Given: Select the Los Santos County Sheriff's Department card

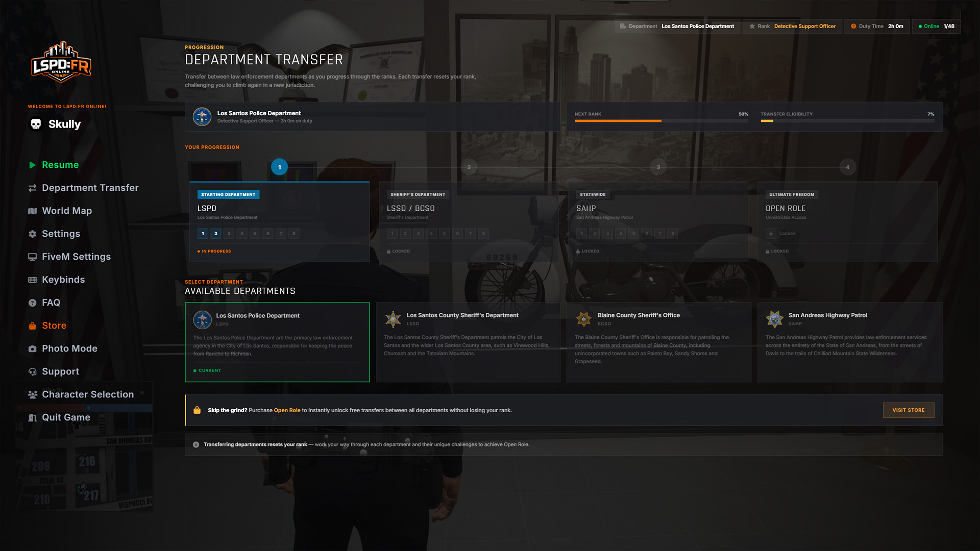Looking at the screenshot, I should pyautogui.click(x=468, y=342).
